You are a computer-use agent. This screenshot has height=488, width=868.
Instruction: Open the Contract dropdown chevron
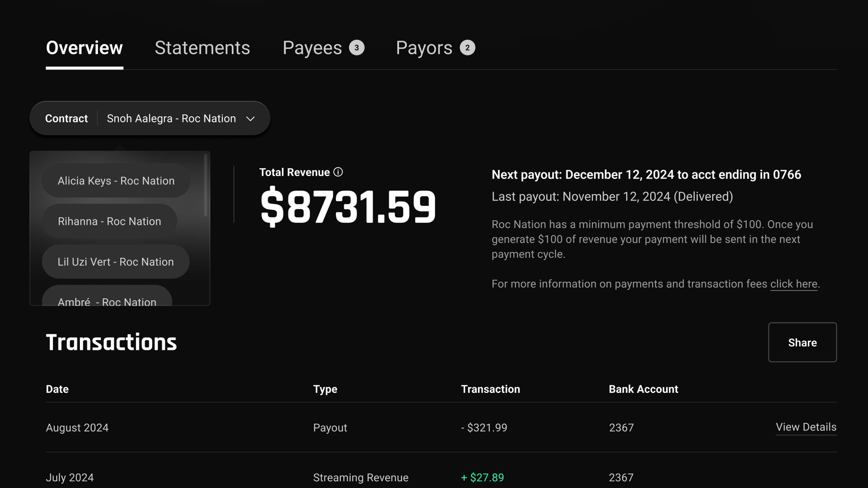(250, 119)
